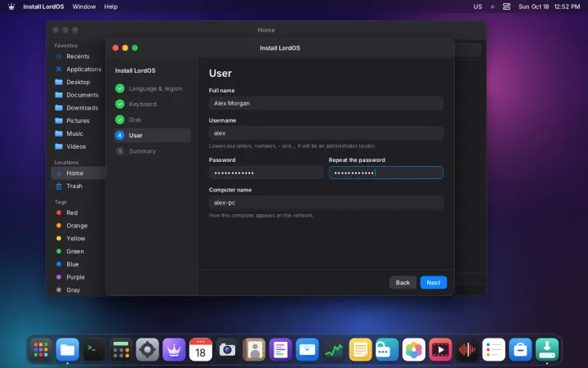Open the Window menu

point(84,7)
